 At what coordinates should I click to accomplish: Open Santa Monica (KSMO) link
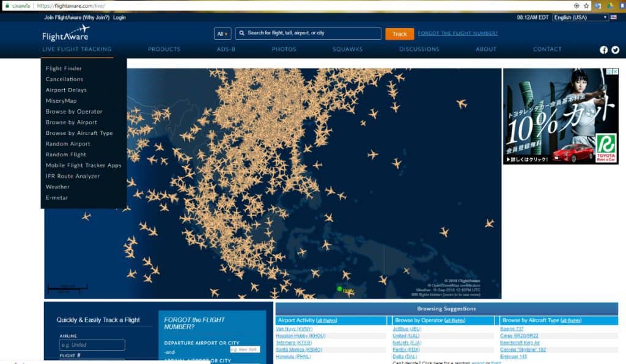pyautogui.click(x=298, y=349)
